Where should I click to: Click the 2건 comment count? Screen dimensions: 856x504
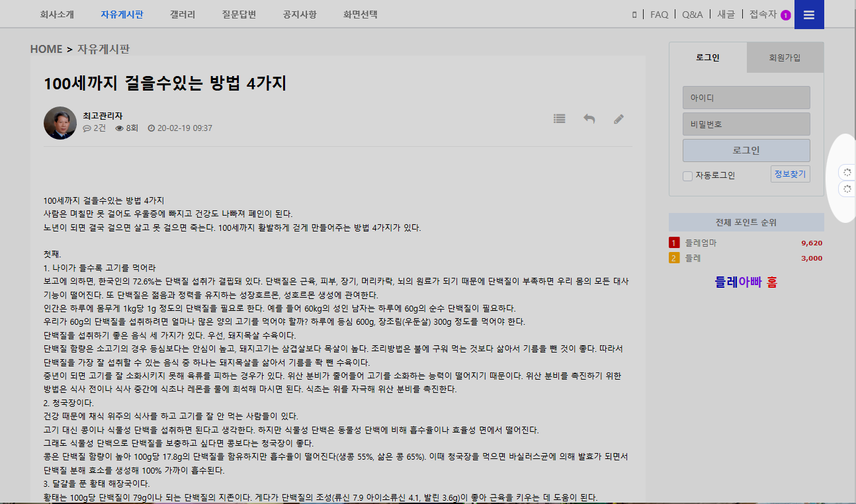[95, 128]
